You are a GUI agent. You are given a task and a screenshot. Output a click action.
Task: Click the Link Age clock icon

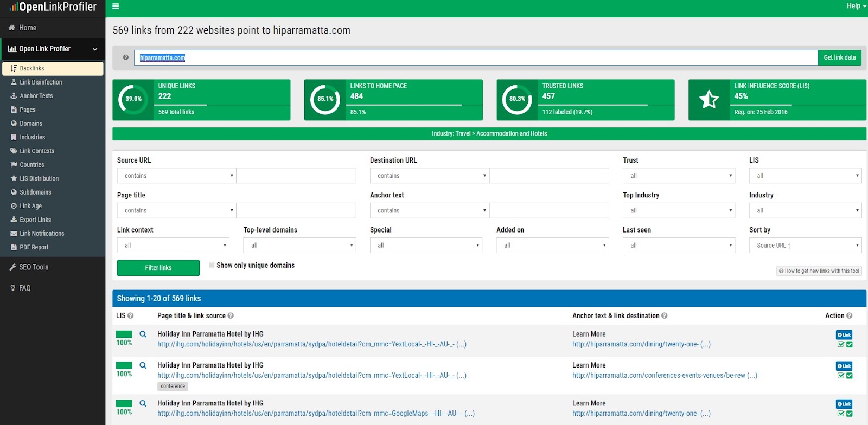coord(14,206)
